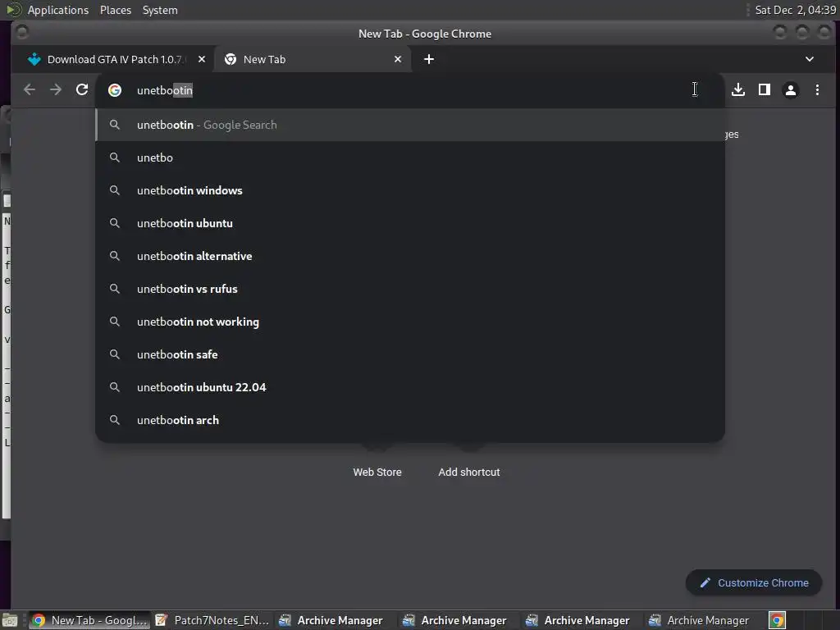Screen dimensions: 840x630
Task: Switch to Download GTA IV Patch tab
Action: click(115, 59)
